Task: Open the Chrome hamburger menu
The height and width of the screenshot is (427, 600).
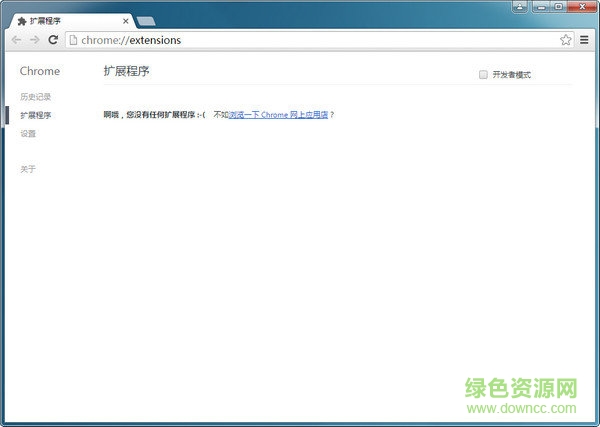Action: click(x=584, y=40)
